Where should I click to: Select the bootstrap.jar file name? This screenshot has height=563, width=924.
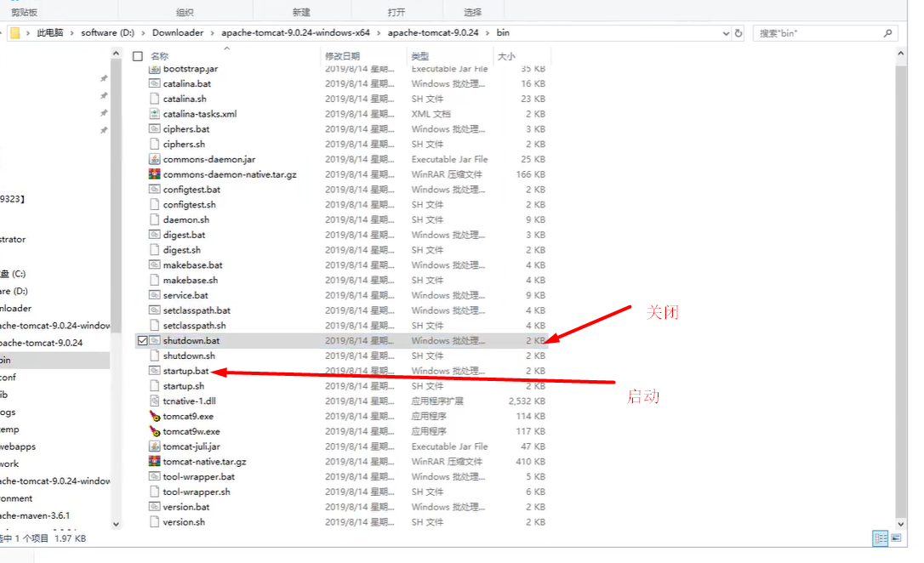pos(191,69)
